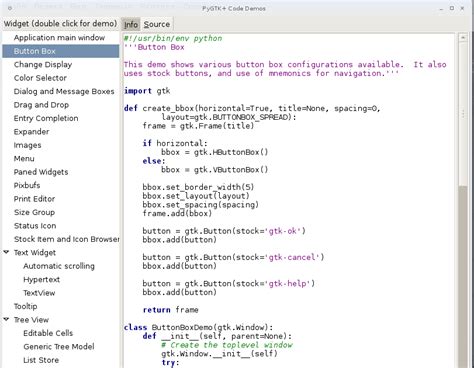Screen dimensions: 474x368
Task: Select List Store demo
Action: coord(61,360)
